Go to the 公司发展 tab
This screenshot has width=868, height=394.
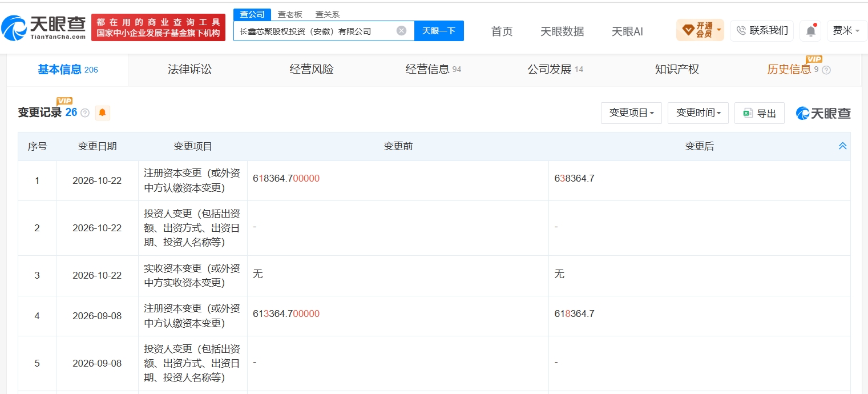[x=555, y=70]
